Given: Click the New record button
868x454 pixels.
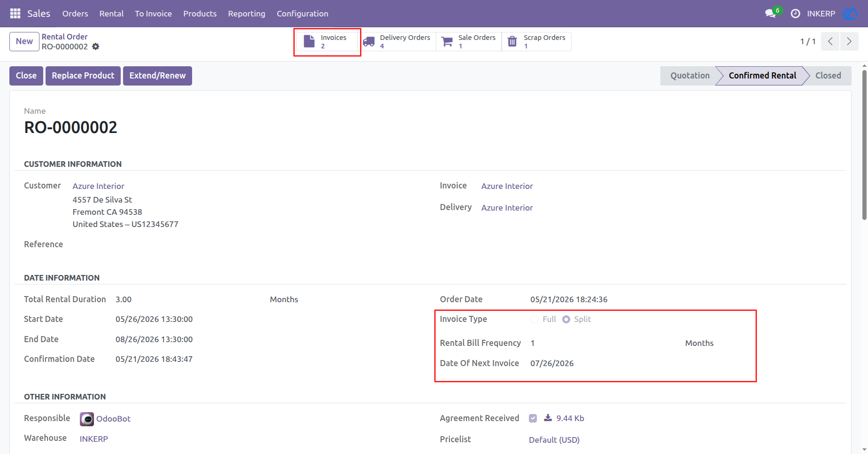Looking at the screenshot, I should pyautogui.click(x=24, y=41).
